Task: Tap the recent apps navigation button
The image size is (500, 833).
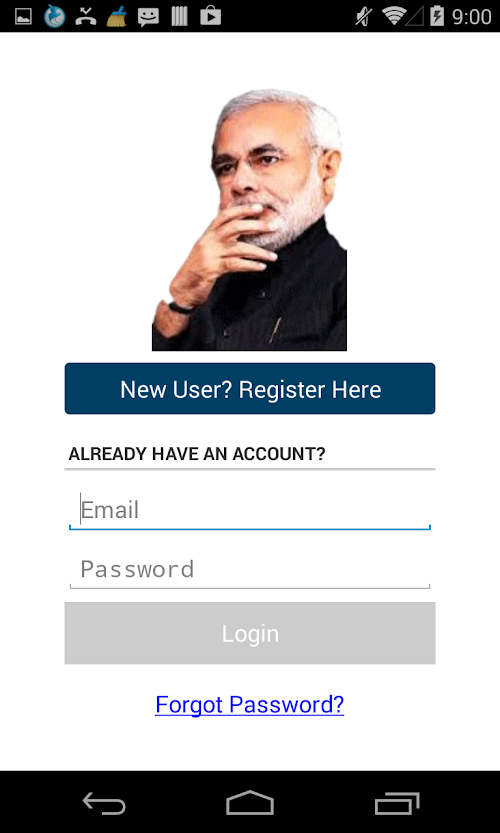Action: click(x=397, y=803)
